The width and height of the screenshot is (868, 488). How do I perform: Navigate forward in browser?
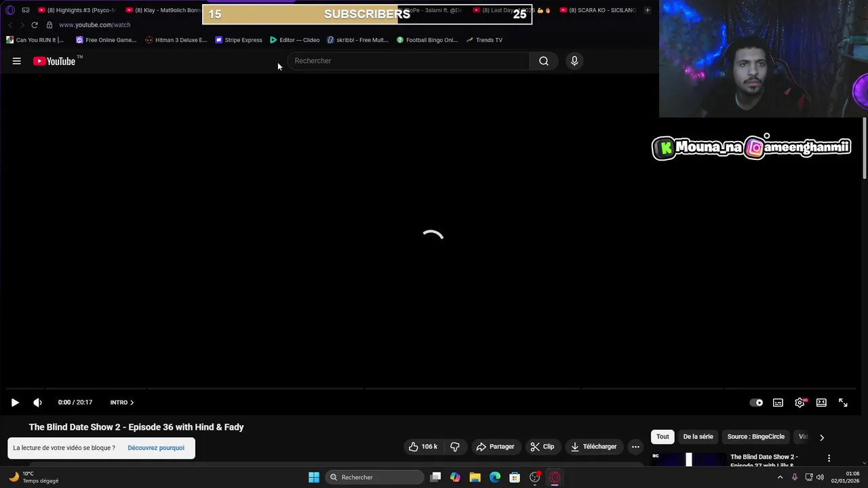(22, 25)
